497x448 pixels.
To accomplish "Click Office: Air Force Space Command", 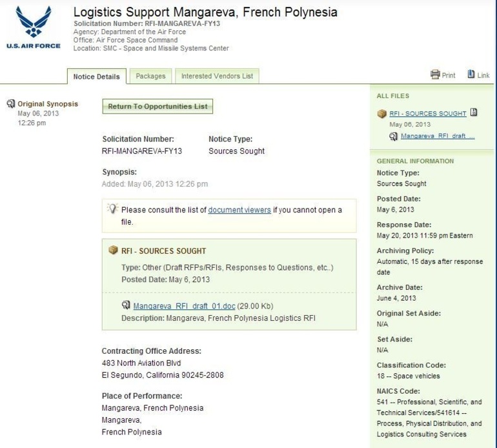I will (125, 40).
